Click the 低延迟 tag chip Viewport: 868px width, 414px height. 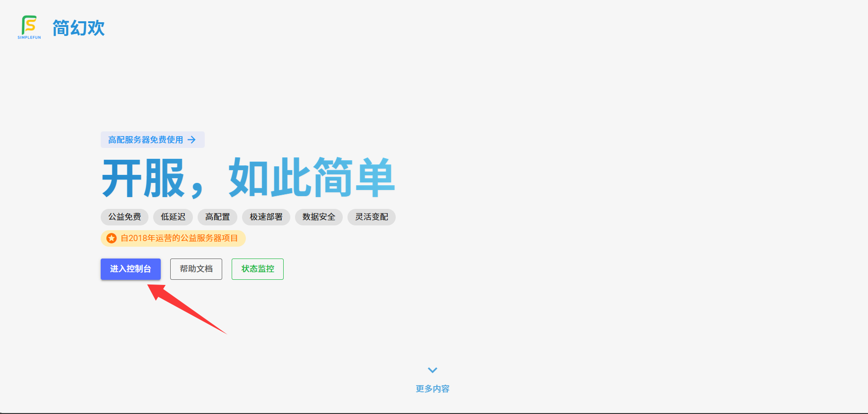[173, 217]
